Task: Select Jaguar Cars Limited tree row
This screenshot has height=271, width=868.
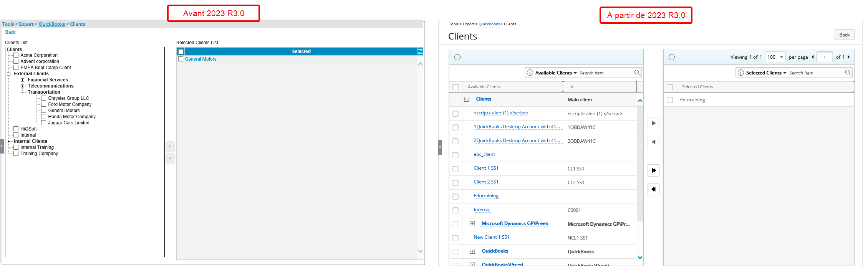Action: point(69,123)
